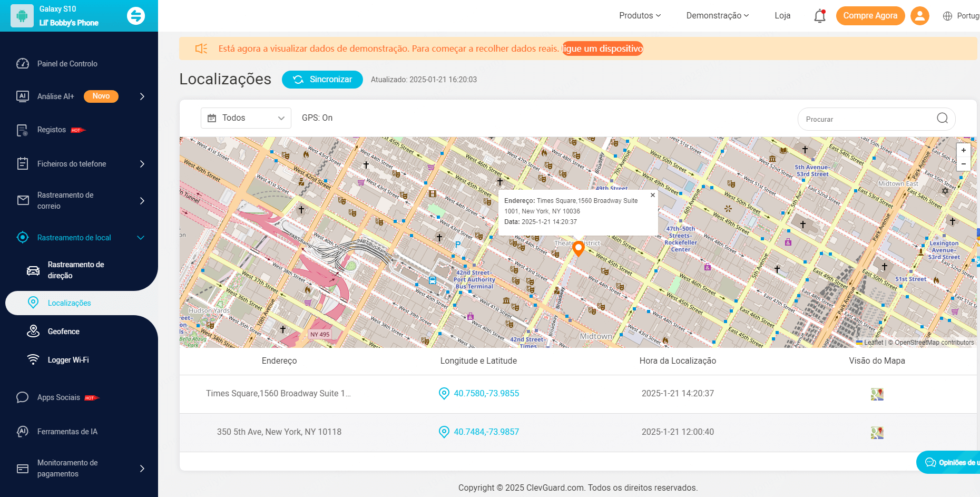Open the Todos date filter dropdown
This screenshot has width=980, height=497.
246,118
